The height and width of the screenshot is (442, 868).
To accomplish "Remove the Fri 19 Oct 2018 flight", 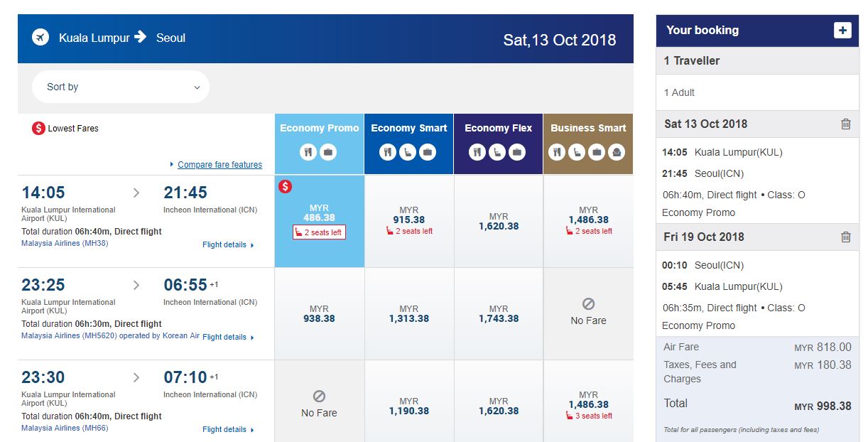I will click(x=845, y=237).
